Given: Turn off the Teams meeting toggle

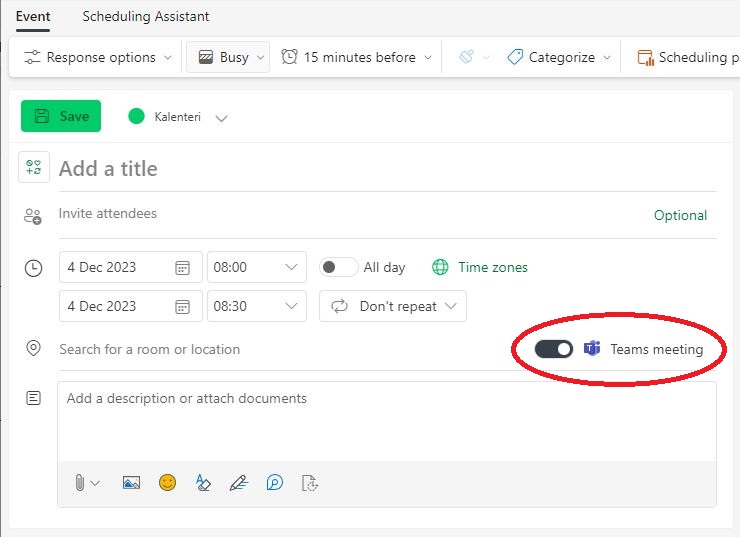Looking at the screenshot, I should click(x=553, y=349).
